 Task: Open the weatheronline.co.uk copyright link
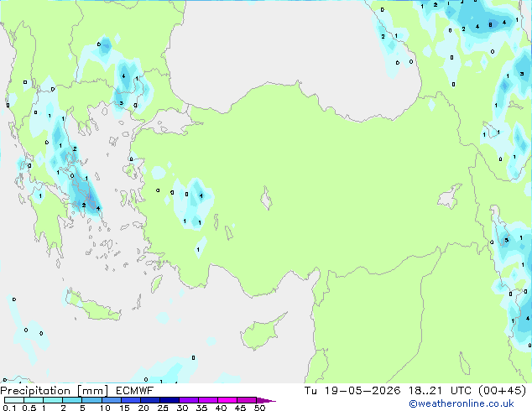click(462, 403)
